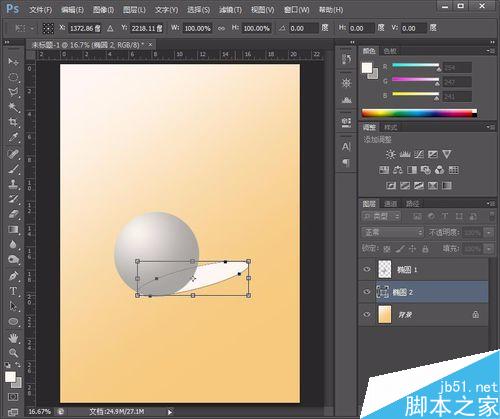Open the 图层(L) menu
The height and width of the screenshot is (419, 500).
tap(134, 10)
